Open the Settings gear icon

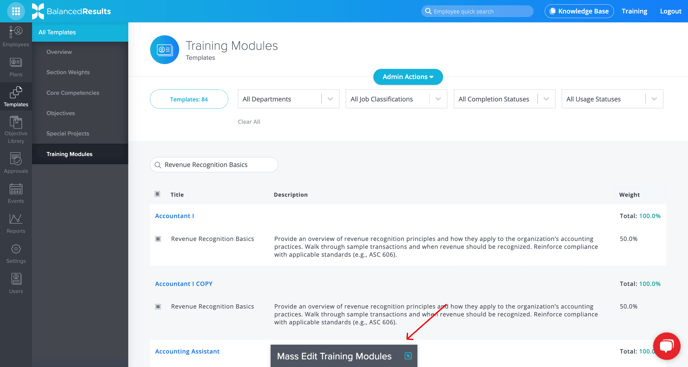pyautogui.click(x=16, y=254)
